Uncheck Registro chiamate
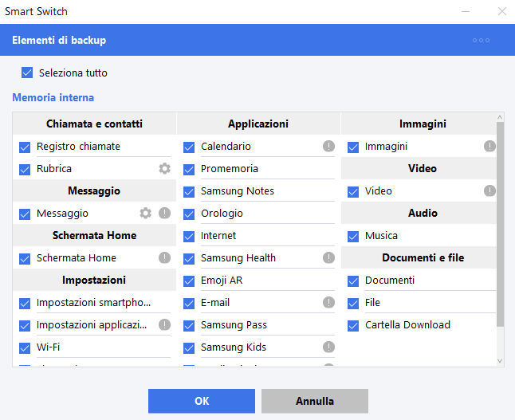Screen dimensions: 515x420 [25, 147]
